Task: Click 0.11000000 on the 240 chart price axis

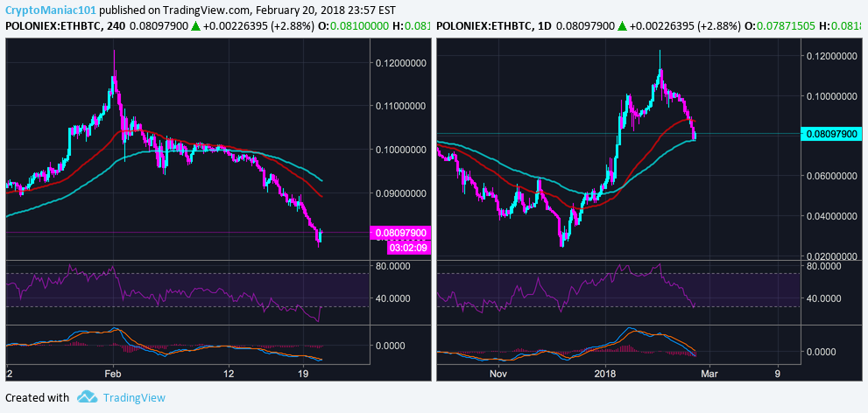Action: 401,106
